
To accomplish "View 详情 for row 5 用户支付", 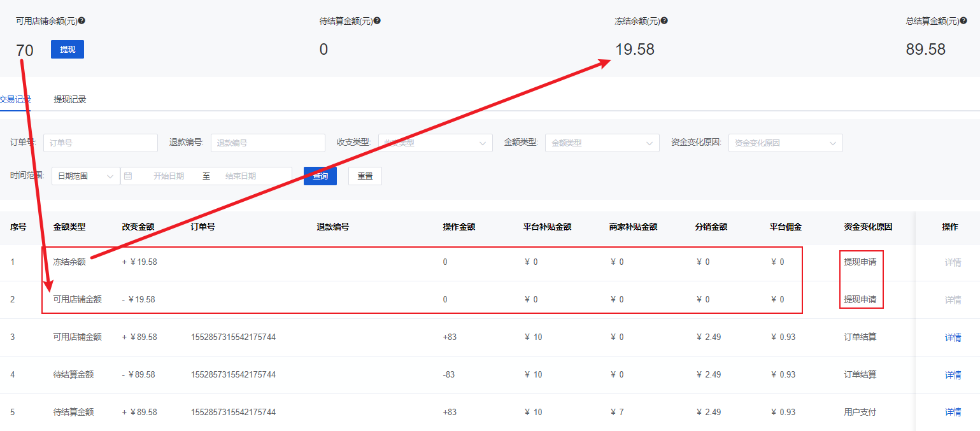I will 953,413.
